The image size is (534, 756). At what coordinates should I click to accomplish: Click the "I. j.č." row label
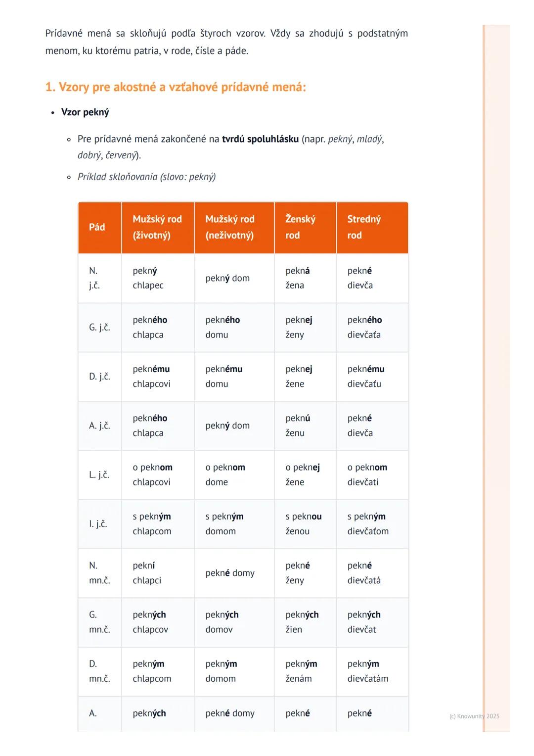(98, 524)
